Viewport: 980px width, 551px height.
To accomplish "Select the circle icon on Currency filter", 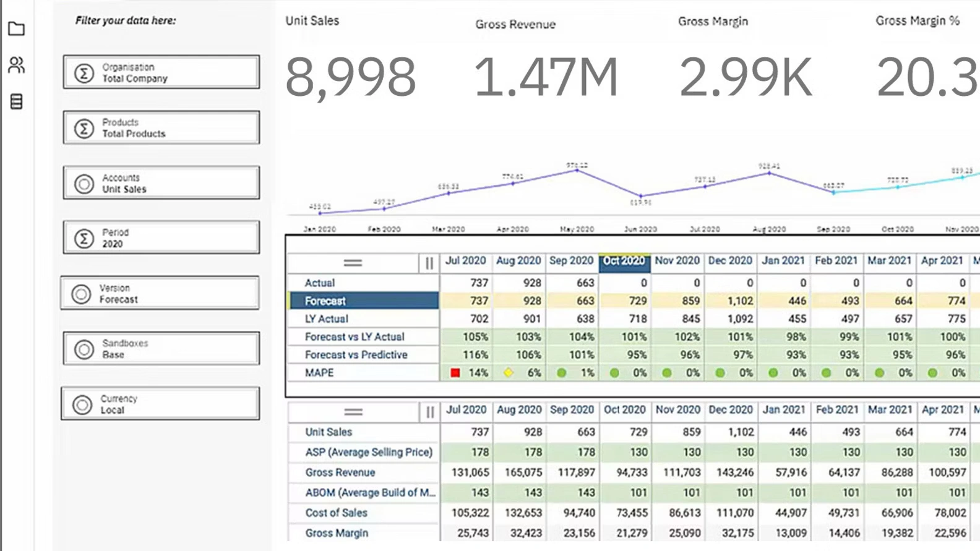I will pos(82,404).
